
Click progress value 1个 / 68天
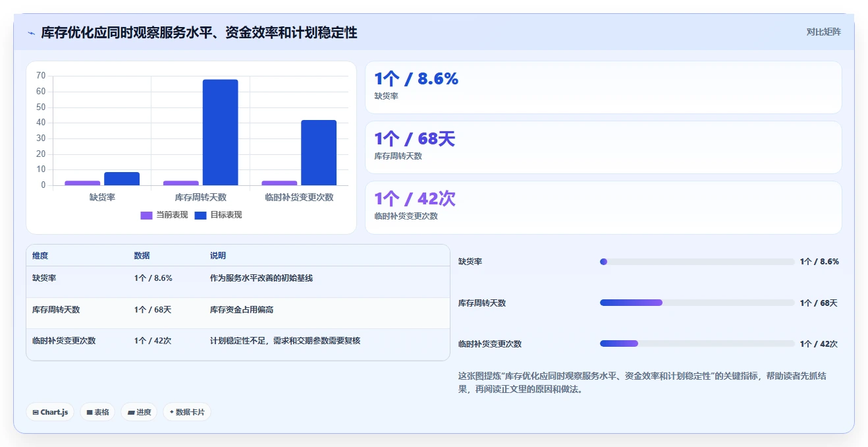[x=819, y=303]
